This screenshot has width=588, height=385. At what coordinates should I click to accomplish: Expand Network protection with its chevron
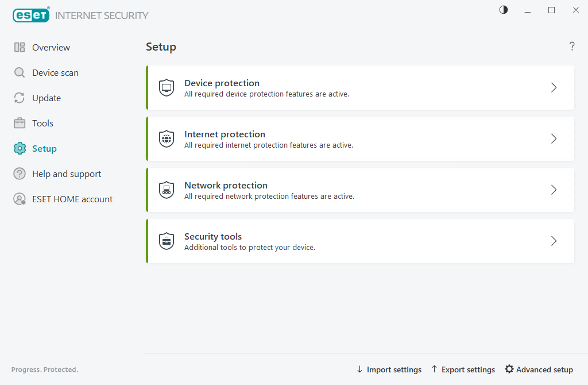click(x=554, y=190)
